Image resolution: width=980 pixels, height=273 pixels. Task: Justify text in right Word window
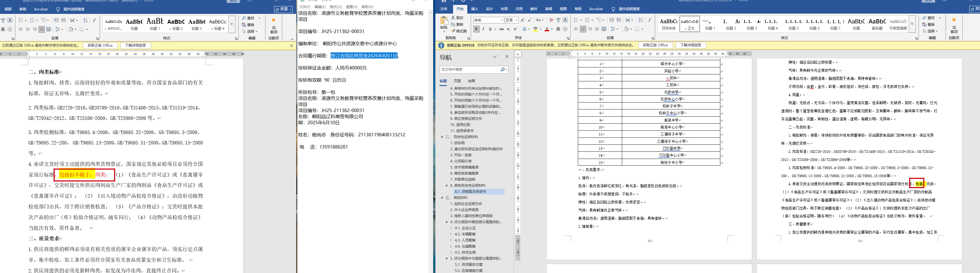click(597, 29)
